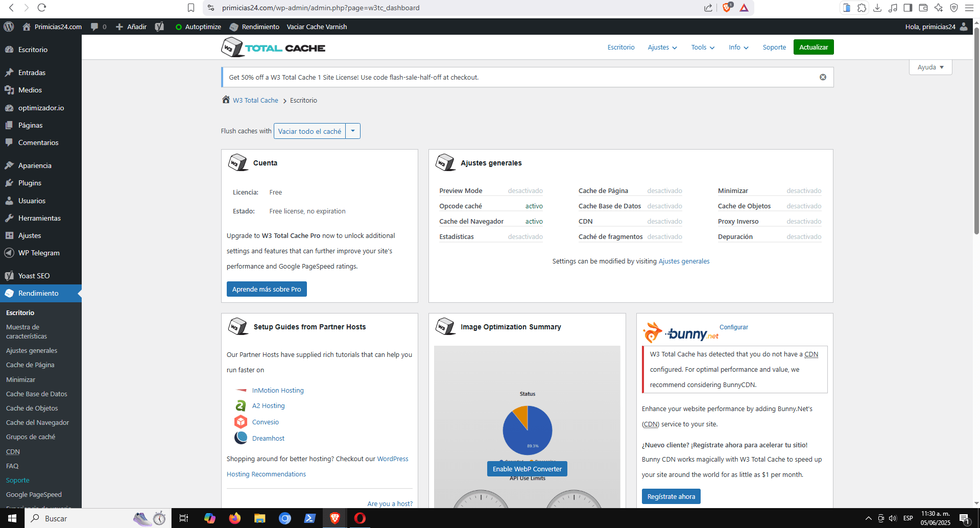980x528 pixels.
Task: Expand the Tools dropdown menu
Action: pos(703,47)
